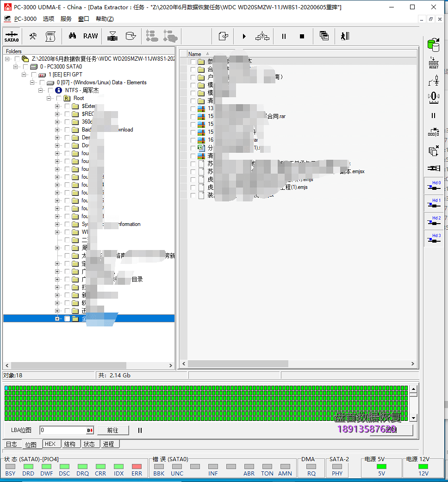Click the LBA位图 address input field
Image resolution: width=448 pixels, height=482 pixels.
(63, 430)
